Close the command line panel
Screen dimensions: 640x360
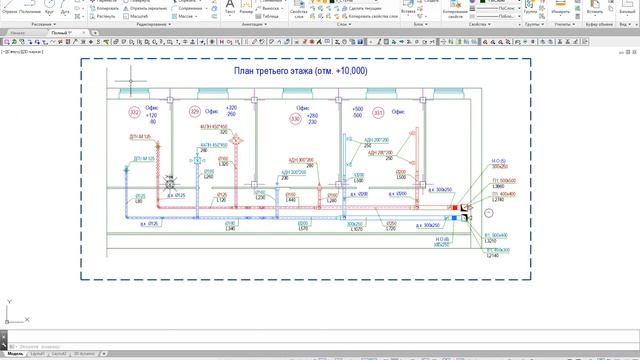(x=4, y=336)
